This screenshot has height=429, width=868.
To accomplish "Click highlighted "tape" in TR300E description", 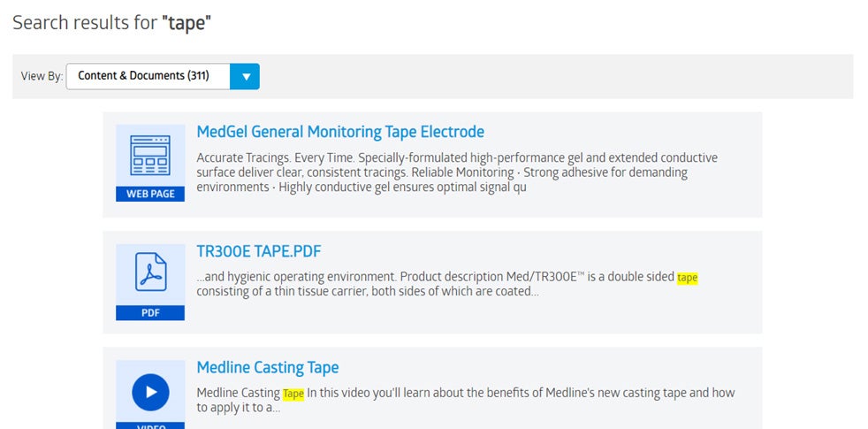I will point(687,278).
